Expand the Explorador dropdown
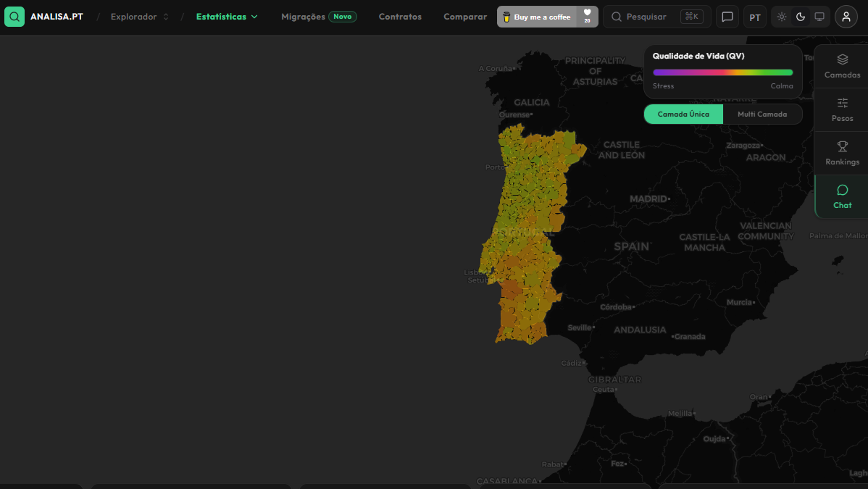This screenshot has width=868, height=489. (x=140, y=17)
